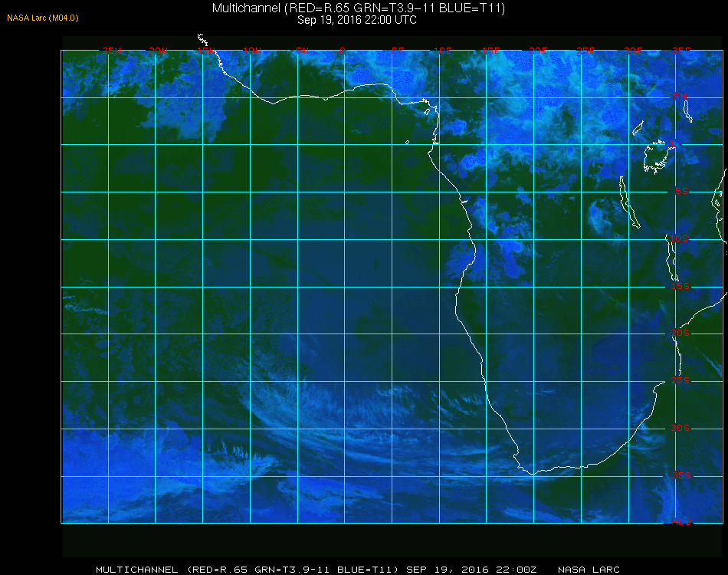Click the 30S latitude label

tap(680, 428)
